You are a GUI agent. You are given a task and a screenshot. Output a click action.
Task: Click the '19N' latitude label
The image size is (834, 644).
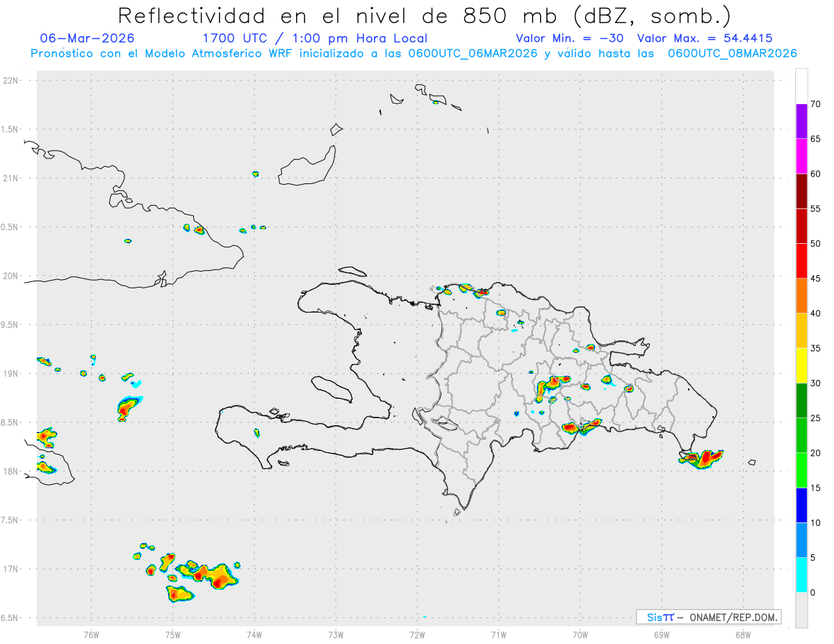click(12, 374)
